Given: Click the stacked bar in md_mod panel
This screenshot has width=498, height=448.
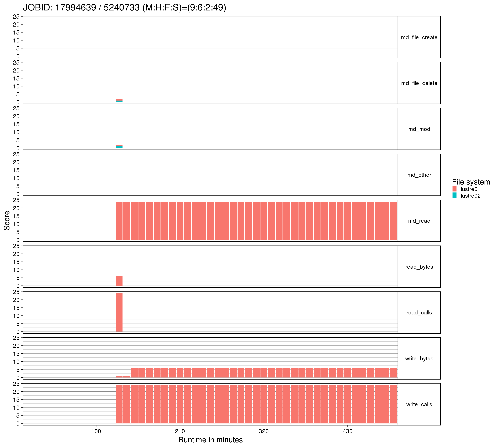Looking at the screenshot, I should coord(119,147).
